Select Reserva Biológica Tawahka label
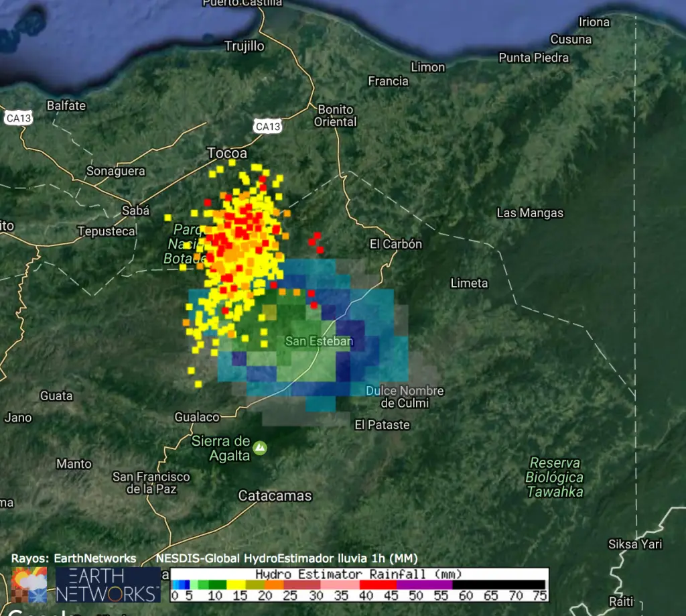Image resolution: width=686 pixels, height=616 pixels. pyautogui.click(x=554, y=477)
